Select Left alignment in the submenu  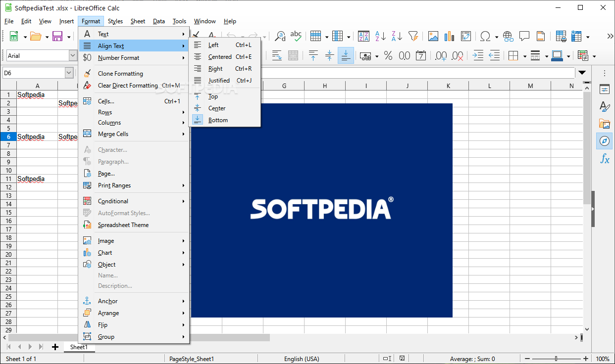coord(225,45)
